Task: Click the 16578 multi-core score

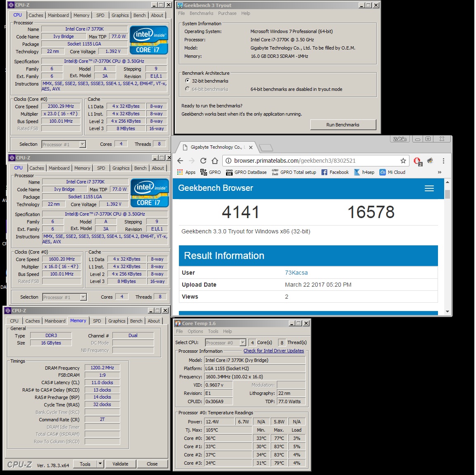Action: point(371,212)
